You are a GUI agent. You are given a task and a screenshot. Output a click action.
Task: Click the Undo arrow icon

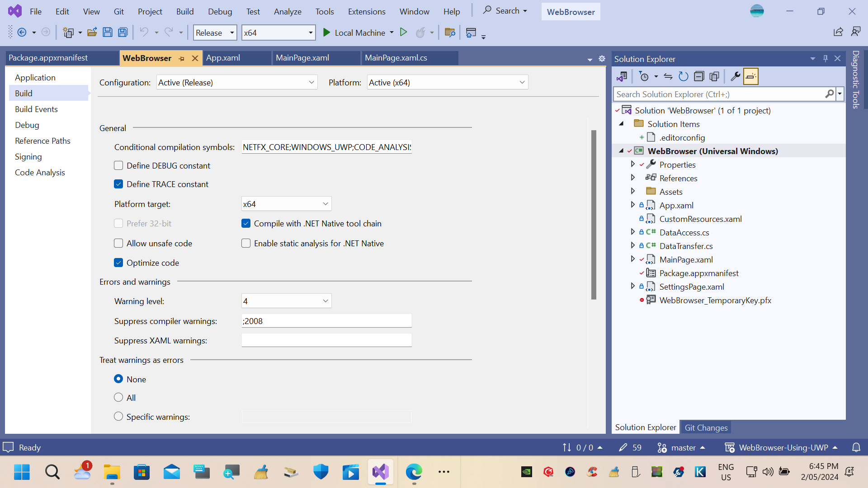144,32
